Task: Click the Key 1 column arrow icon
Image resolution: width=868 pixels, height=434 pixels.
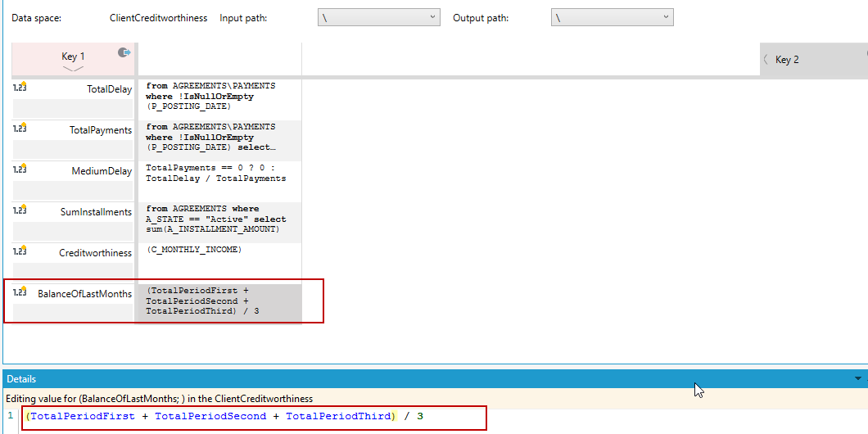Action: pyautogui.click(x=124, y=52)
